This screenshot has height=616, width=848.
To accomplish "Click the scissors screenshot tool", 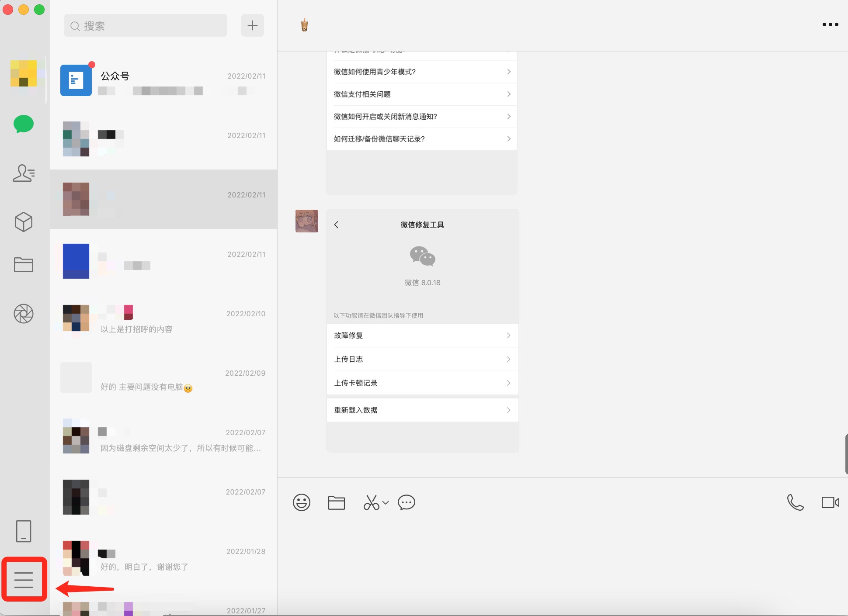I will 372,503.
